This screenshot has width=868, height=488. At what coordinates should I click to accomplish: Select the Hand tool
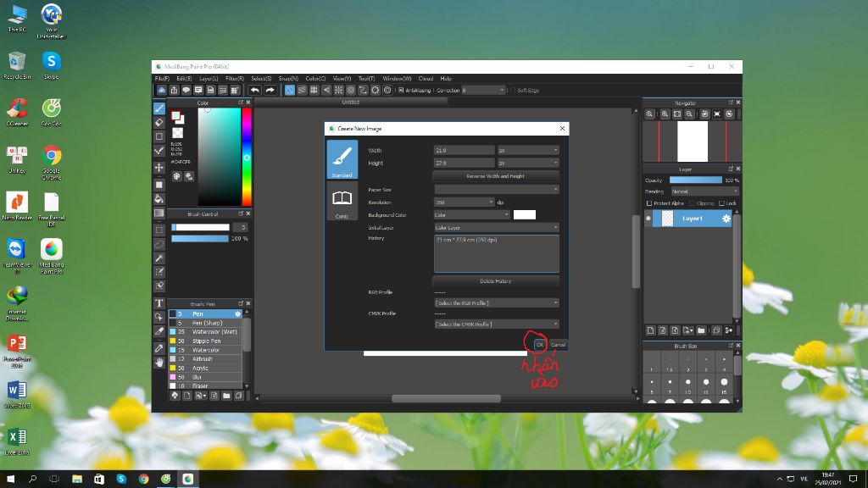pyautogui.click(x=159, y=363)
